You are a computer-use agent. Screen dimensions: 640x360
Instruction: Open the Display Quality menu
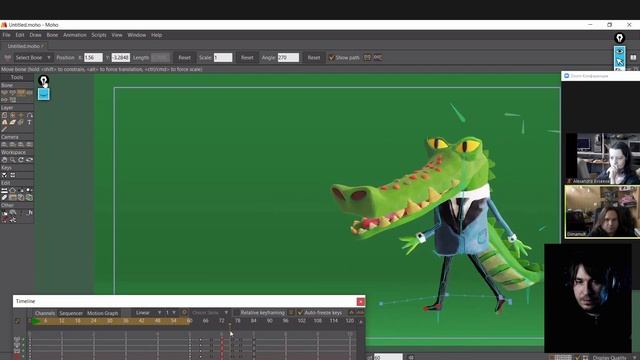(613, 358)
